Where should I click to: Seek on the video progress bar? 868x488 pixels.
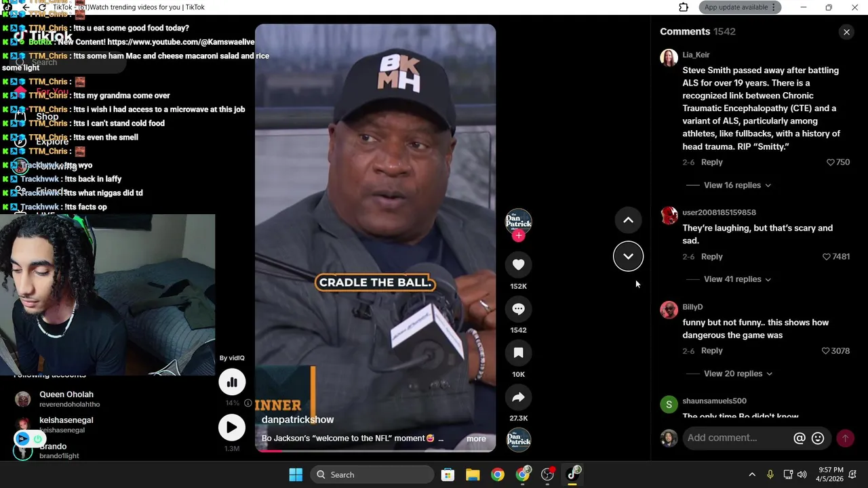click(375, 451)
